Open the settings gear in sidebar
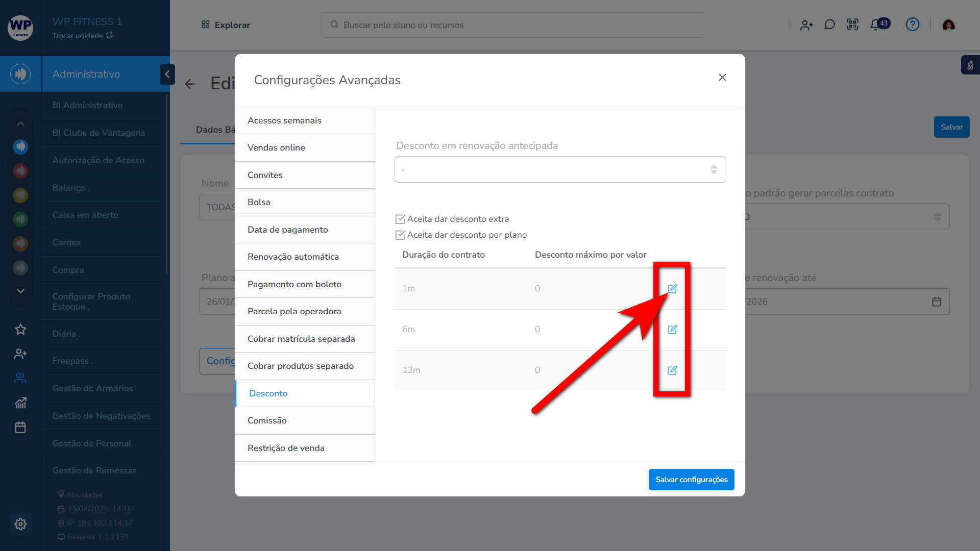The image size is (980, 551). 20,524
